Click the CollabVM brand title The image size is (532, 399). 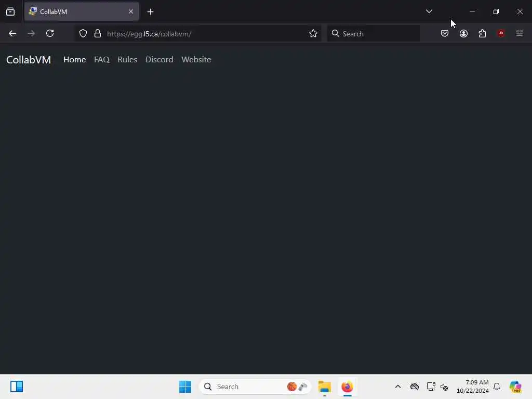point(29,60)
